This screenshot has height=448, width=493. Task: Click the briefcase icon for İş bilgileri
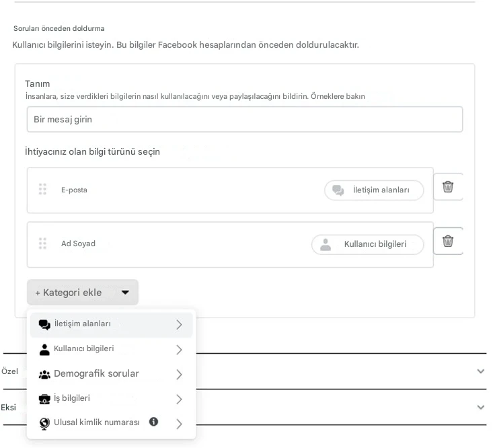(x=44, y=399)
